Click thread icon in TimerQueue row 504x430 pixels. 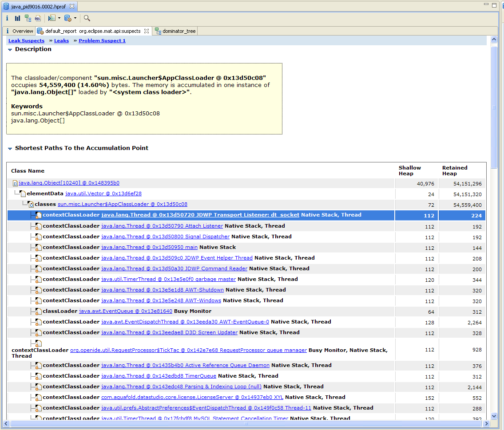(39, 376)
